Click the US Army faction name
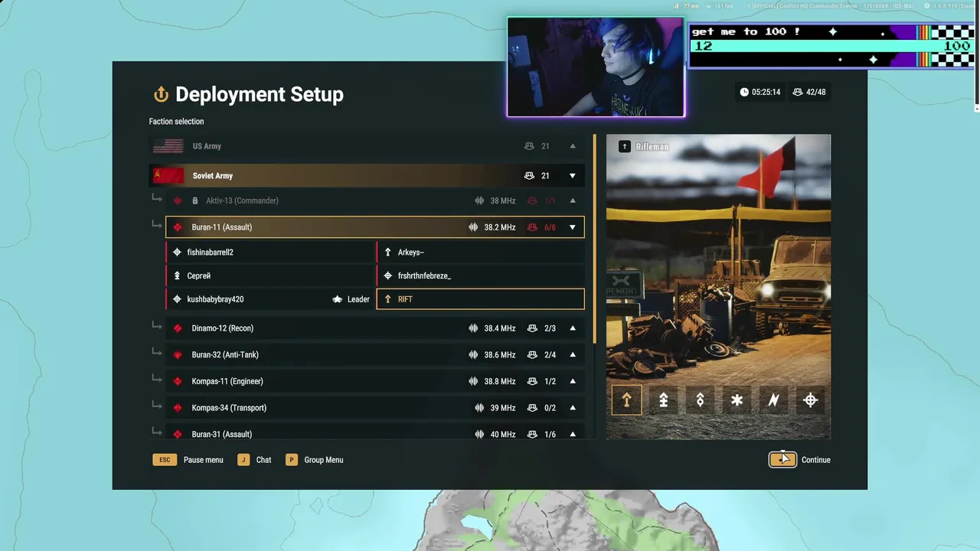The height and width of the screenshot is (551, 980). tap(207, 146)
